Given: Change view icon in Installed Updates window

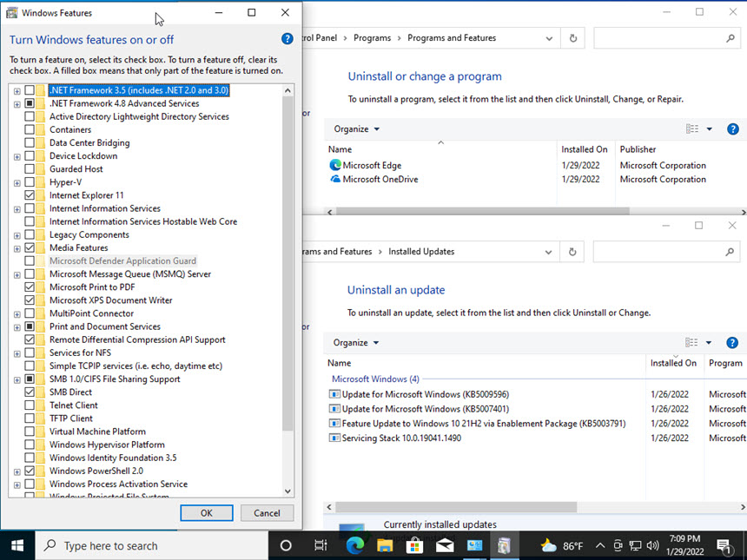Looking at the screenshot, I should coord(691,343).
